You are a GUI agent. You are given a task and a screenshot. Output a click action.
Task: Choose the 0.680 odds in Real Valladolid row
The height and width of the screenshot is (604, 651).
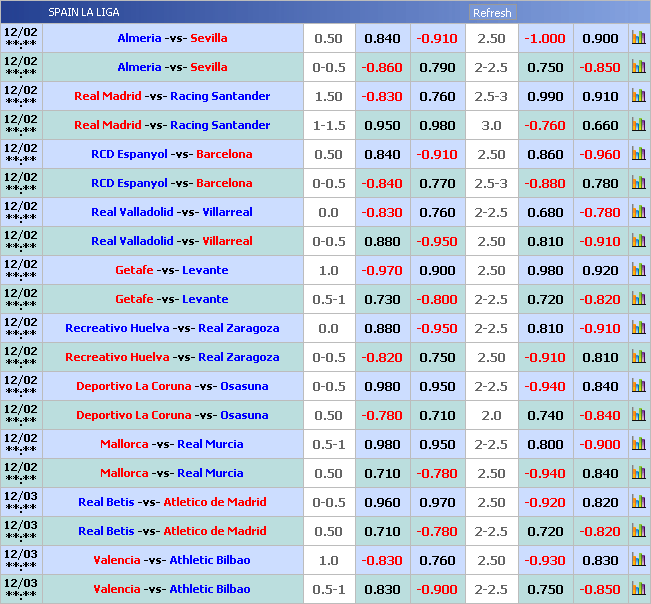click(x=545, y=212)
